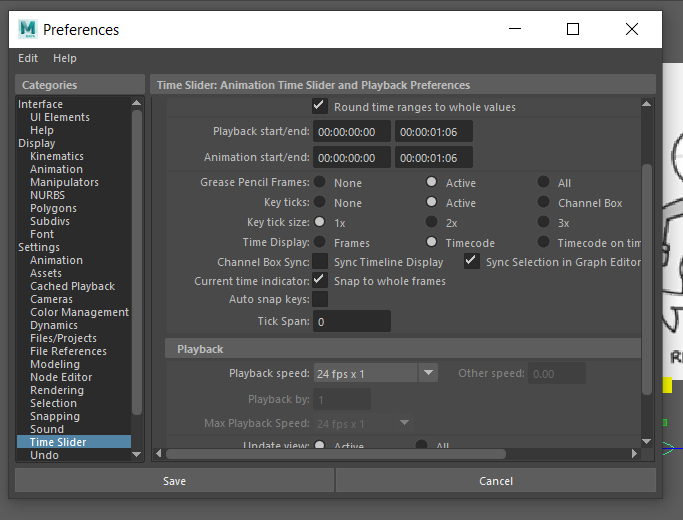The height and width of the screenshot is (520, 683).
Task: Click horizontal scrollbar left arrow
Action: coord(159,454)
